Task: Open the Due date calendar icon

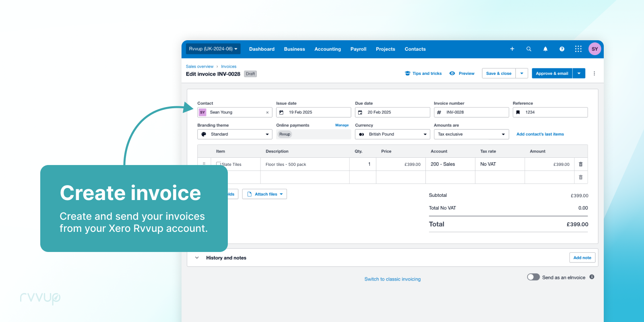Action: click(x=360, y=112)
